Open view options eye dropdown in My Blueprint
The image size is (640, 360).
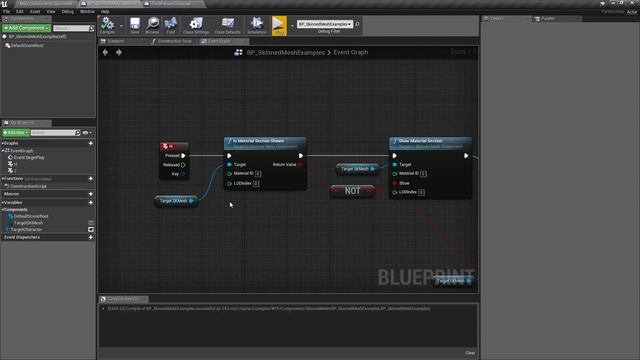[87, 133]
